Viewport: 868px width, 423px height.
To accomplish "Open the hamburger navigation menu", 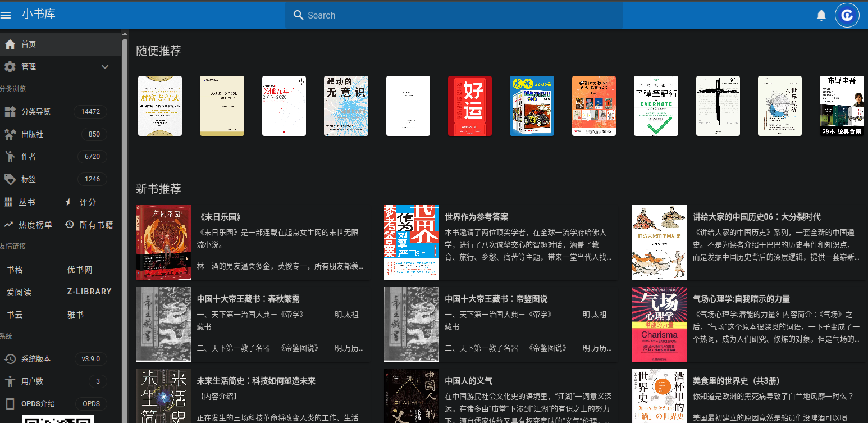I will (x=6, y=15).
